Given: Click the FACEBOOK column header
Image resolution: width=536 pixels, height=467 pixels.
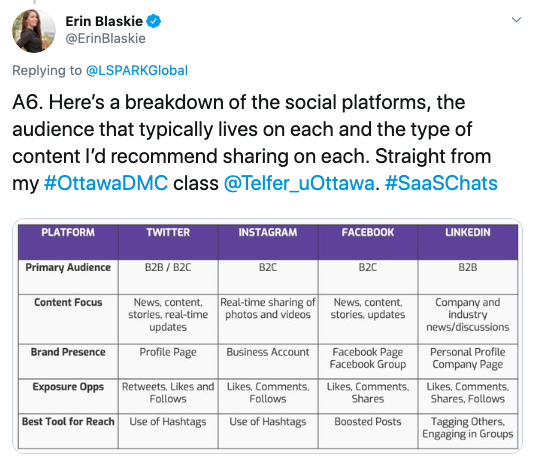Looking at the screenshot, I should click(x=368, y=242).
